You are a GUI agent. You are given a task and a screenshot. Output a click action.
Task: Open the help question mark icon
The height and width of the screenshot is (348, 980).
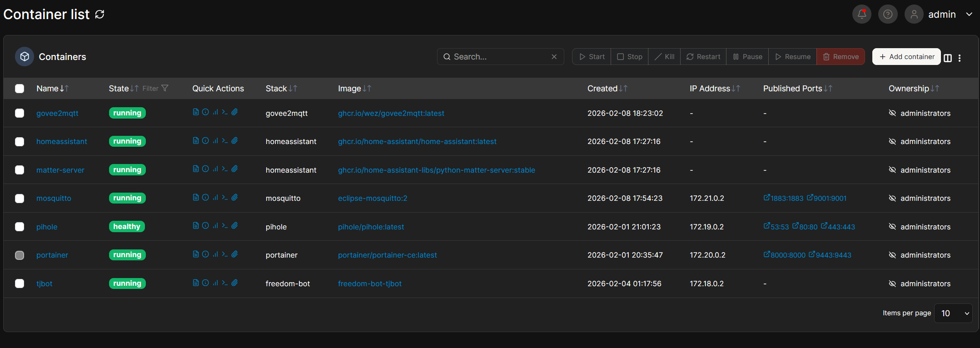tap(887, 15)
